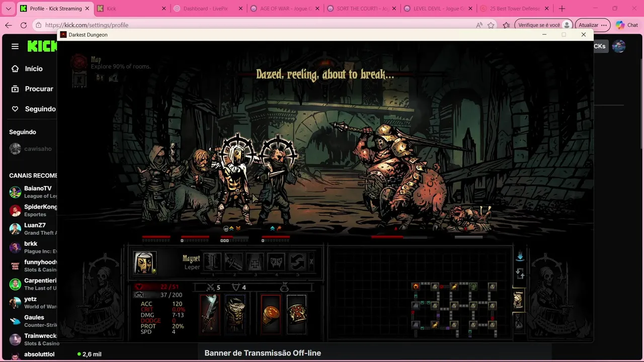
Task: Reload the page with the refresh icon
Action: click(x=24, y=25)
